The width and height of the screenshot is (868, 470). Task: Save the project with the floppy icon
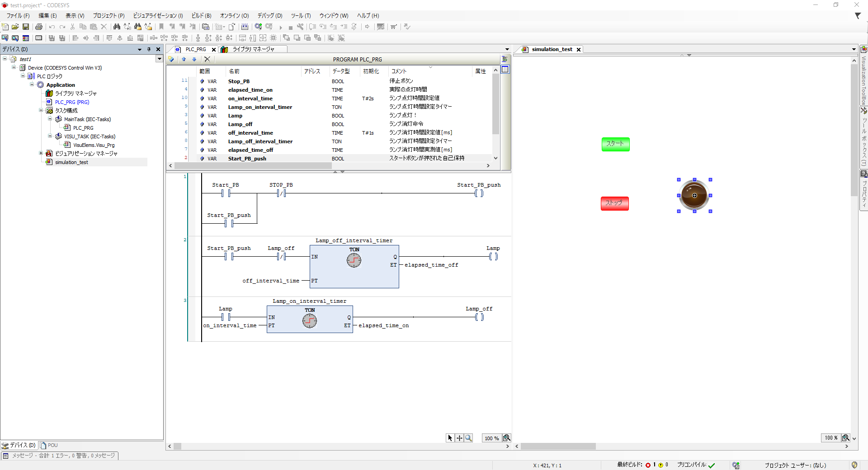tap(26, 27)
